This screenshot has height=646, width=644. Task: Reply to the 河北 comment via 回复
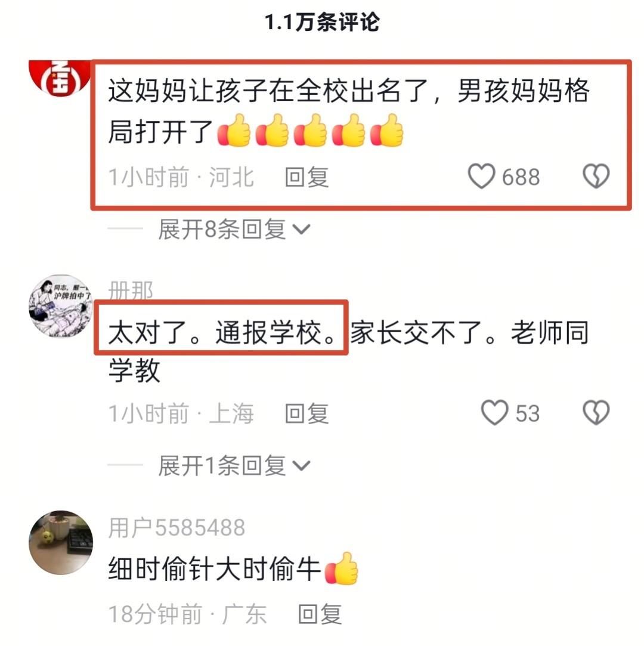(306, 177)
